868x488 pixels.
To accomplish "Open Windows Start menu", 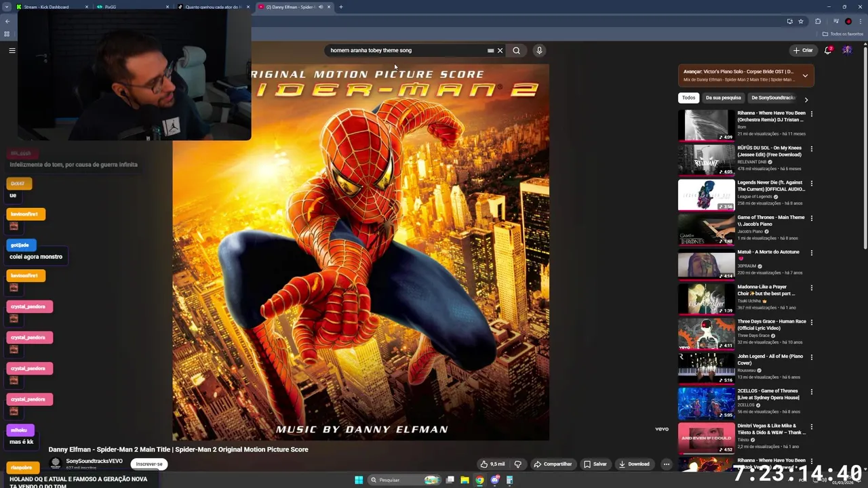I will pyautogui.click(x=359, y=480).
